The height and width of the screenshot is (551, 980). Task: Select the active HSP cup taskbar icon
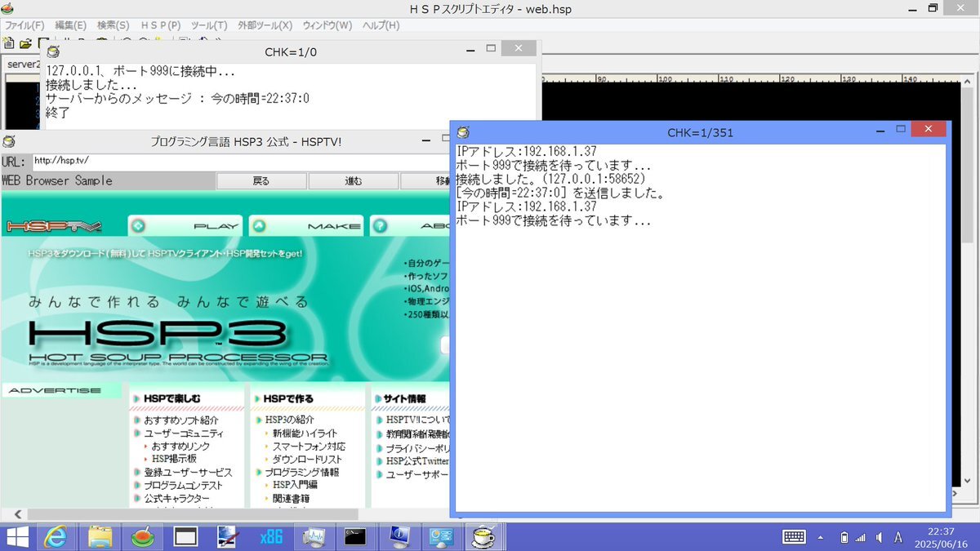click(485, 536)
